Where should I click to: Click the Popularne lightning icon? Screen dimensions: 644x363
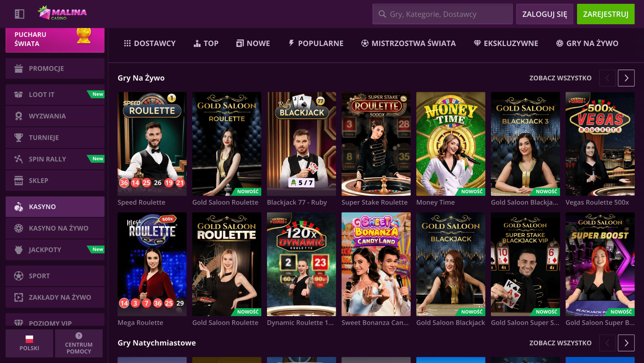[x=291, y=43]
